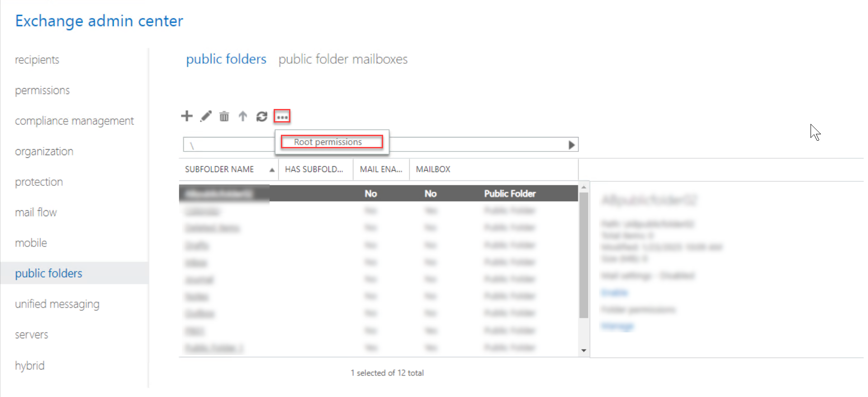Open protection in the sidebar
The height and width of the screenshot is (397, 868).
pyautogui.click(x=39, y=182)
